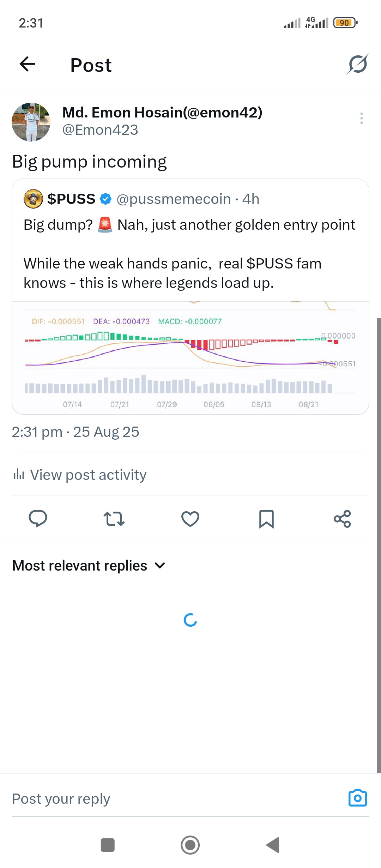The width and height of the screenshot is (381, 868).
Task: Tap the reply speech bubble icon
Action: pyautogui.click(x=38, y=519)
